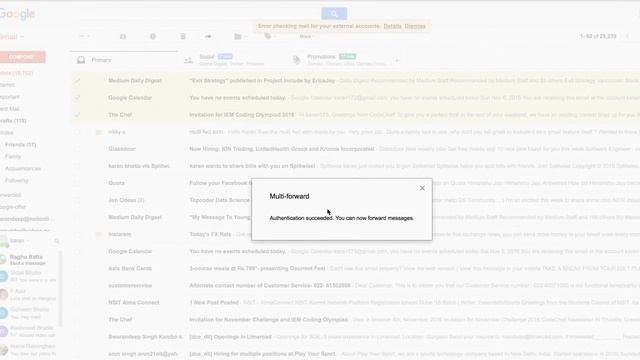
Task: Click the Multi-forward arrow icon in the toolbar
Action: (208, 36)
